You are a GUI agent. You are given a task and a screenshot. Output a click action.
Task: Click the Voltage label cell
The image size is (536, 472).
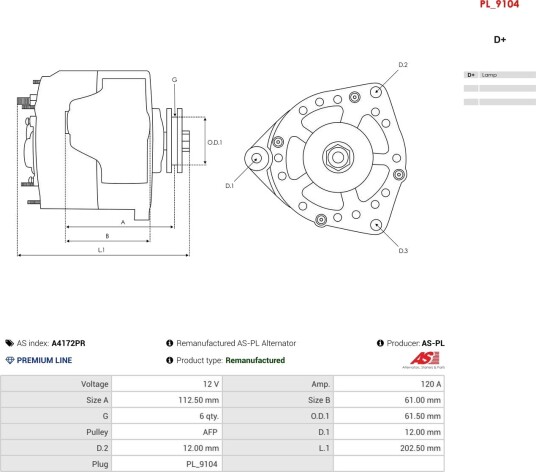56,384
